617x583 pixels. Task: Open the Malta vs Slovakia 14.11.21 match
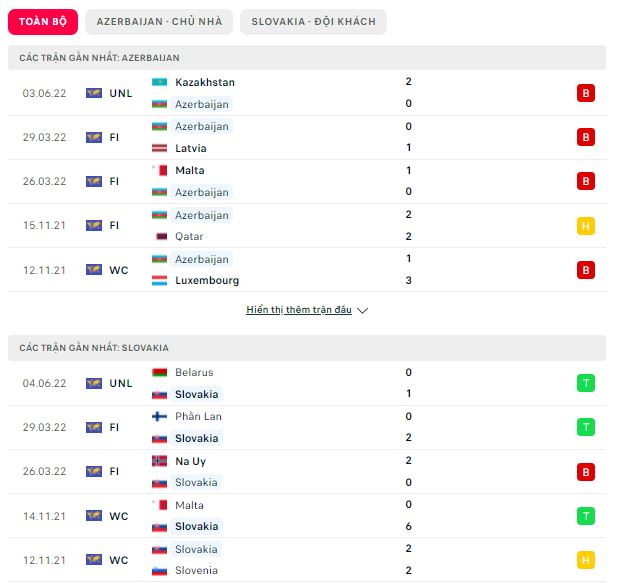[307, 516]
